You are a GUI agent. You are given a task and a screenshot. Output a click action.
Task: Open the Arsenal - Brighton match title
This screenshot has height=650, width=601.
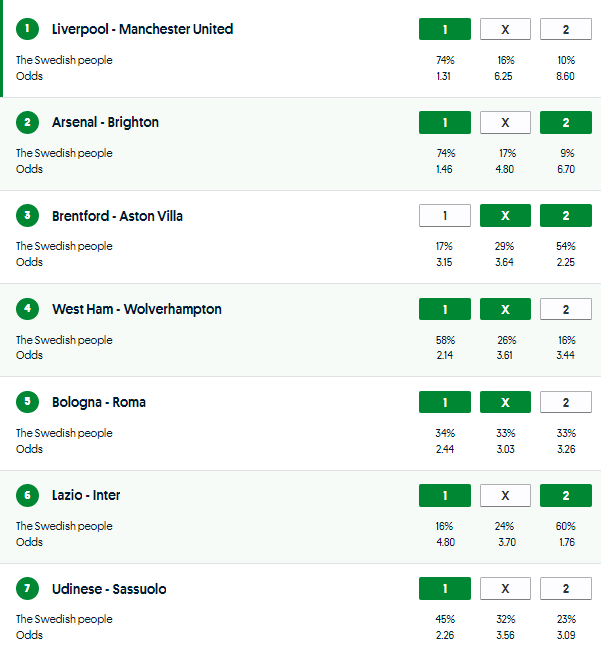click(x=105, y=122)
